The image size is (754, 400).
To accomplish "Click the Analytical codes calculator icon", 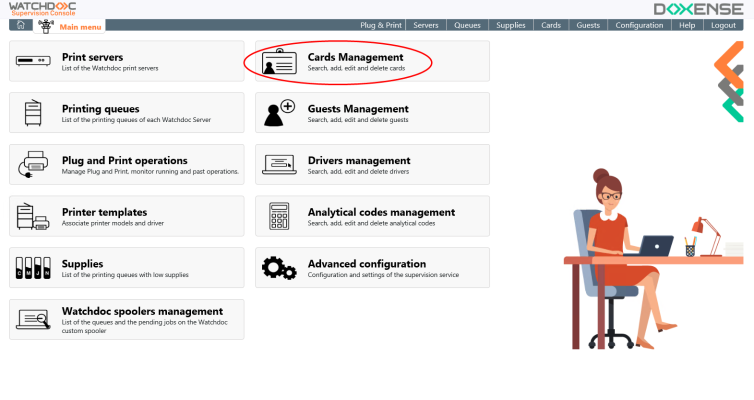I will 278,217.
